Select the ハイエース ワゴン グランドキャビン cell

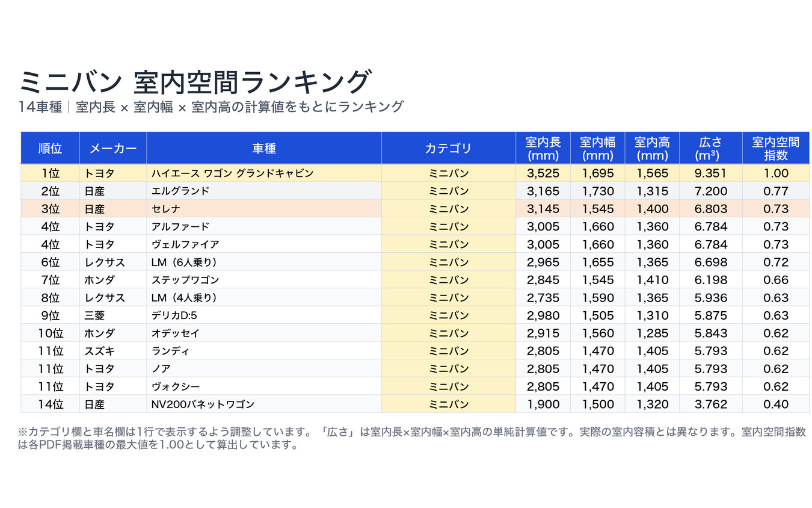click(x=264, y=173)
